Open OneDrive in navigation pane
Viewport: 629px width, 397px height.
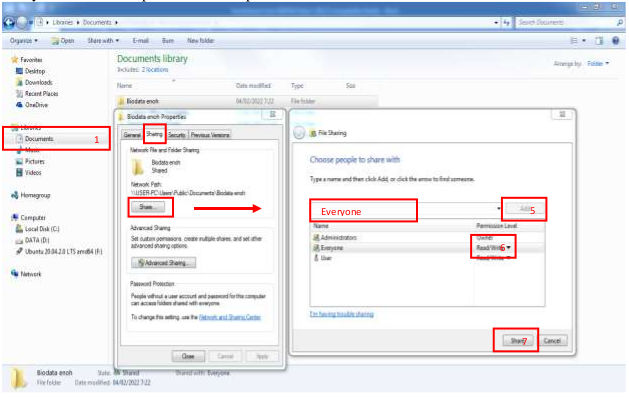[x=32, y=105]
